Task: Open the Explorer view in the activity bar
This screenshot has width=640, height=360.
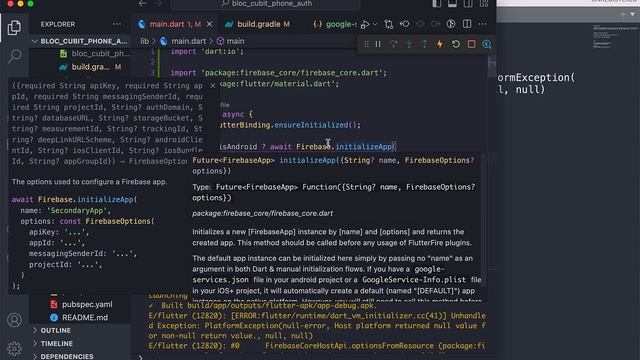Action: 14,27
